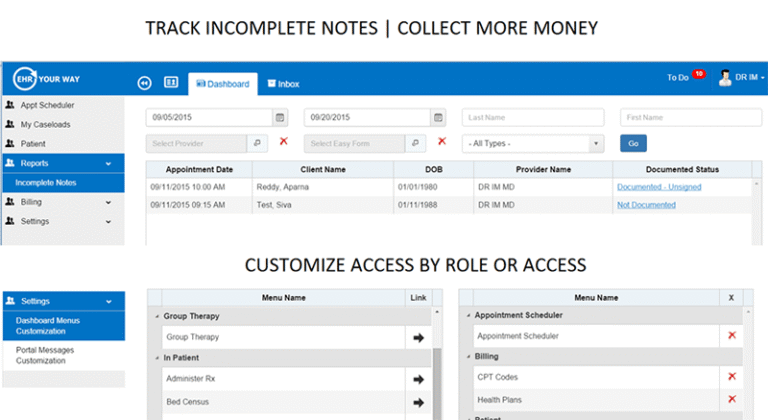Click the start date field 09/05/2015
This screenshot has width=768, height=420.
click(209, 117)
